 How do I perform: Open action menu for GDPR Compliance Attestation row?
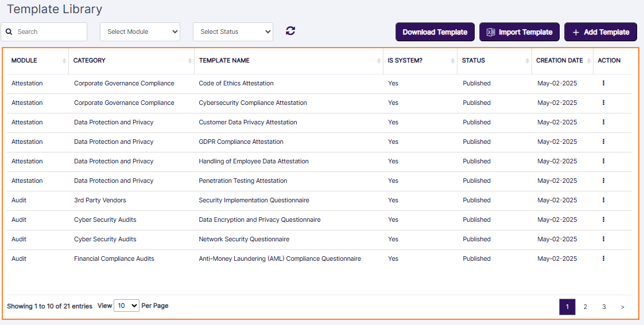tap(603, 142)
